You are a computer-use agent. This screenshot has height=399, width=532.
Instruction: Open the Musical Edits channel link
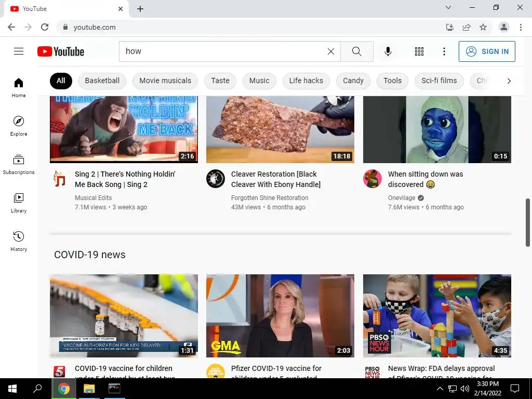pyautogui.click(x=94, y=198)
